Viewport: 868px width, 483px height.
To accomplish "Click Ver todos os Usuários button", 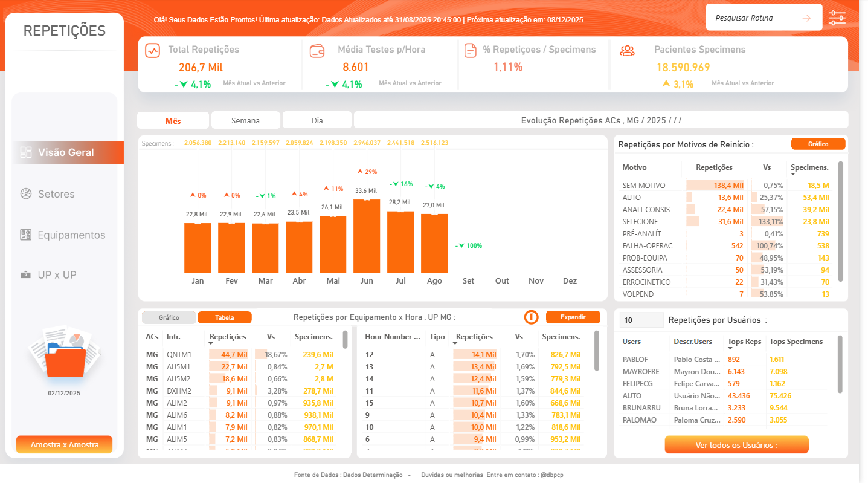I will pyautogui.click(x=736, y=445).
